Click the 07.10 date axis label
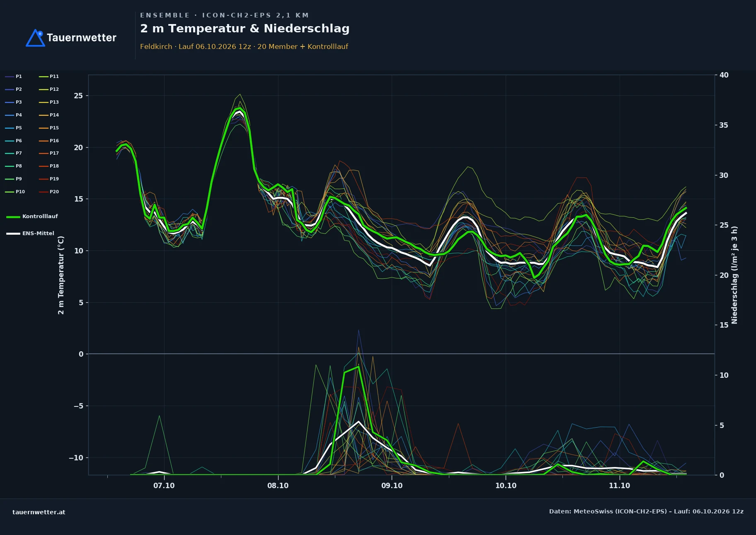The width and height of the screenshot is (756, 535). [164, 486]
